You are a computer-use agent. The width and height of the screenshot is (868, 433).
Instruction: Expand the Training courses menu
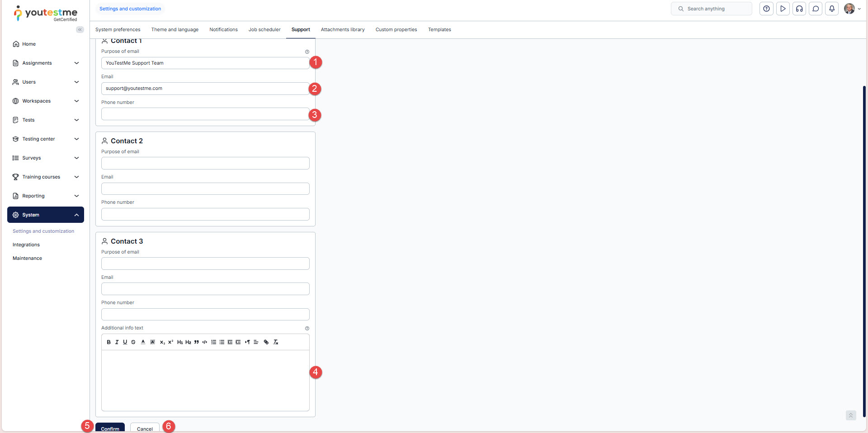pos(46,177)
